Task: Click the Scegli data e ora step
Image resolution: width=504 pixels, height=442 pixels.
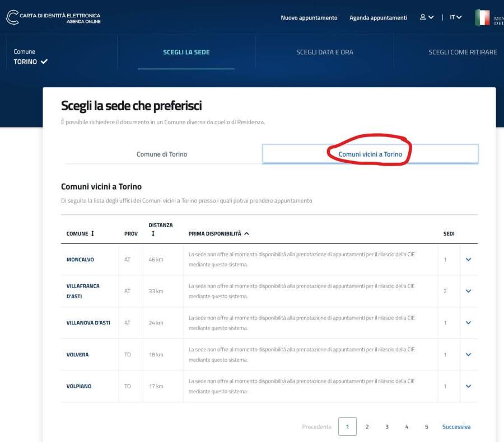Action: (x=325, y=52)
